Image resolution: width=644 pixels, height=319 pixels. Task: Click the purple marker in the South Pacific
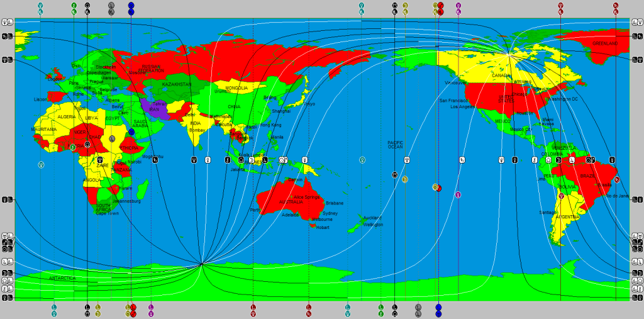point(458,195)
